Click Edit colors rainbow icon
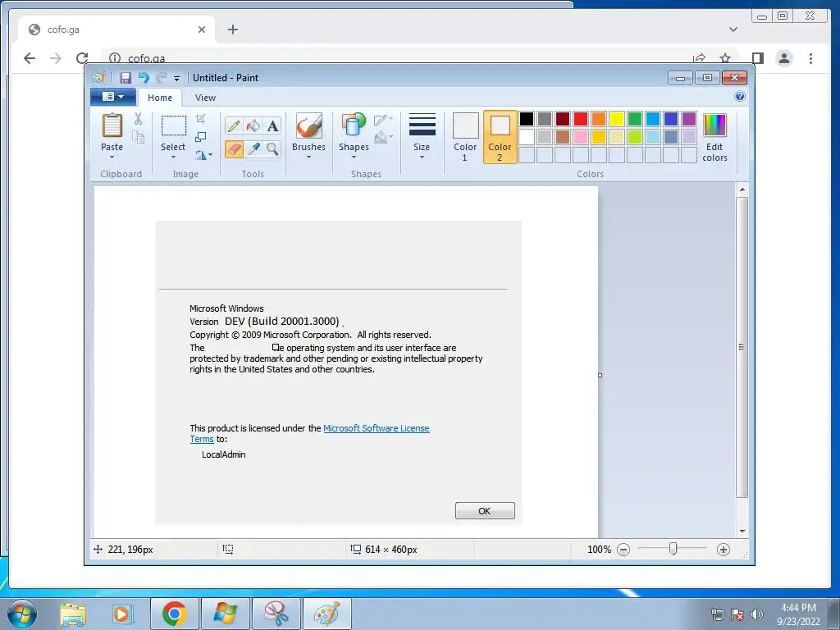This screenshot has width=840, height=630. click(x=714, y=126)
